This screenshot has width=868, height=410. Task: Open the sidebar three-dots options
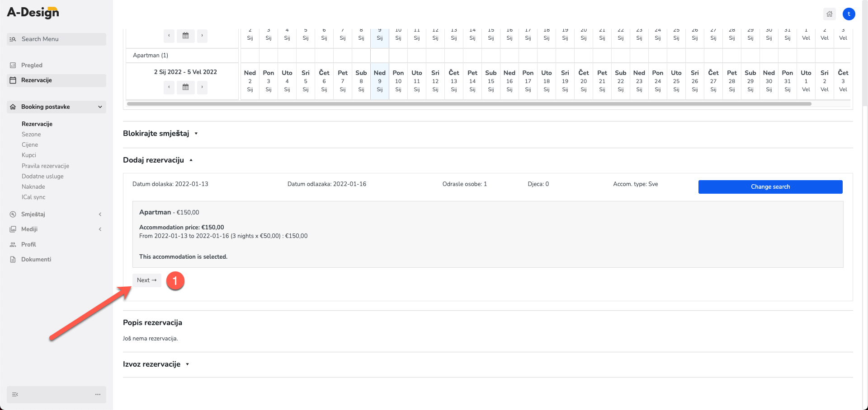tap(98, 394)
